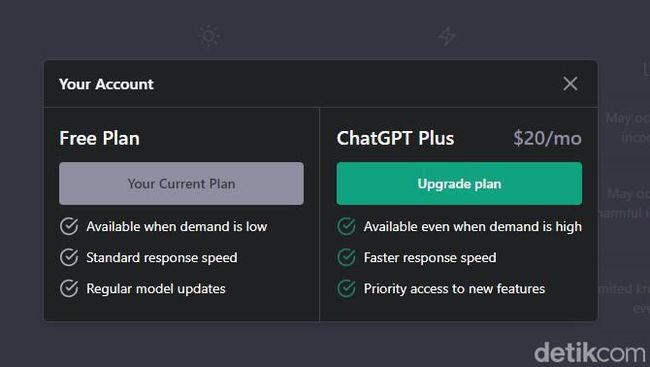This screenshot has width=650, height=367.
Task: Click green checkmark beside Faster response speed
Action: [x=346, y=258]
